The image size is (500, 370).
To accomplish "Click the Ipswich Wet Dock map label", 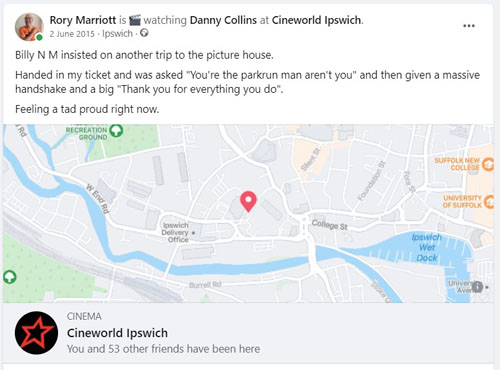I will (x=427, y=247).
